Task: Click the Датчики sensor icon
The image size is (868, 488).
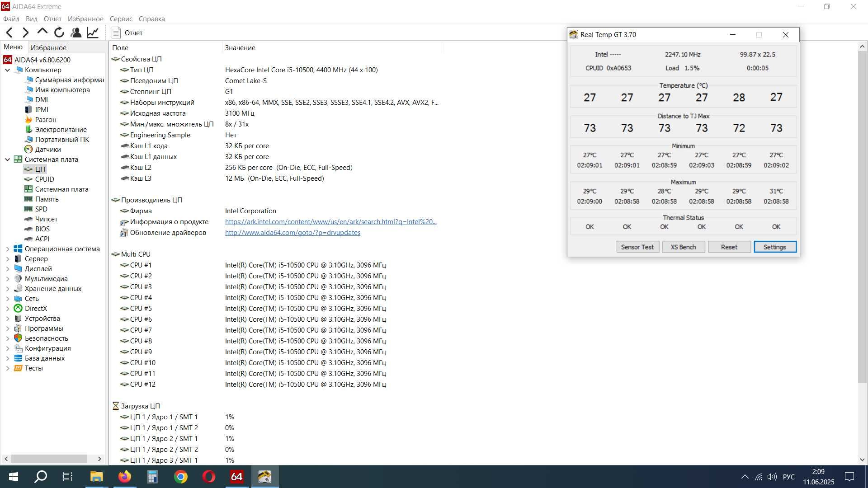Action: 28,150
